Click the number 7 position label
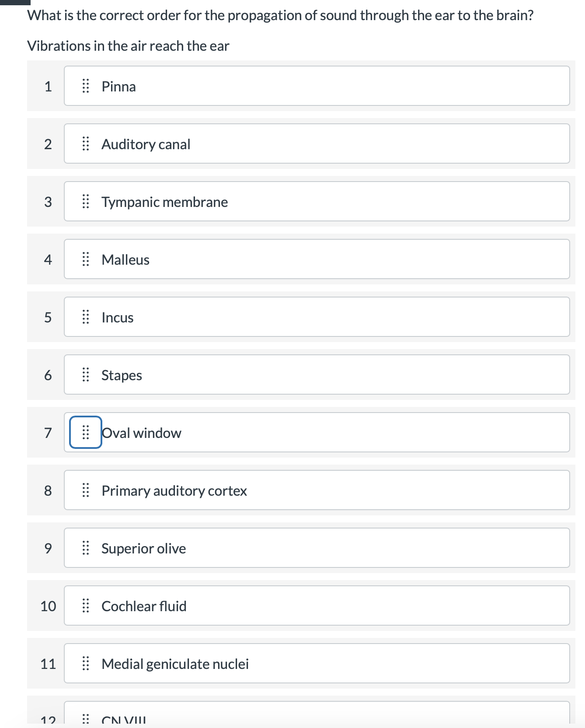 (49, 433)
